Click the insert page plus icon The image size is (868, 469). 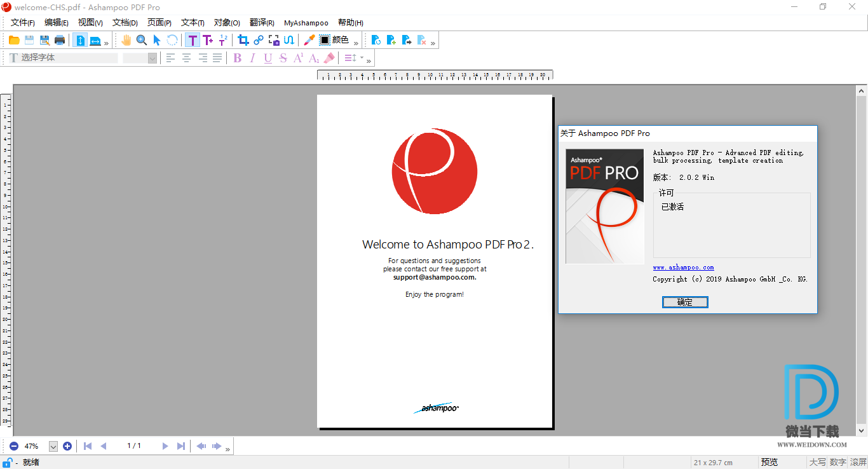(x=391, y=40)
